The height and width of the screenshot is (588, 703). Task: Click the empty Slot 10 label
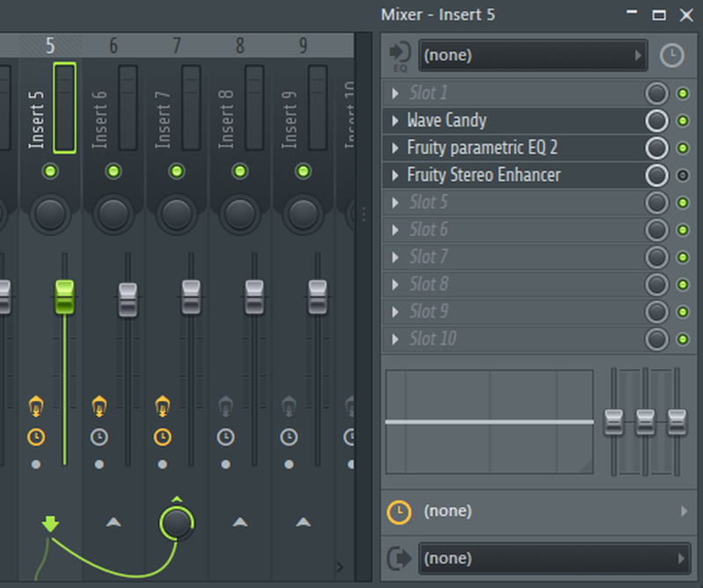[432, 339]
